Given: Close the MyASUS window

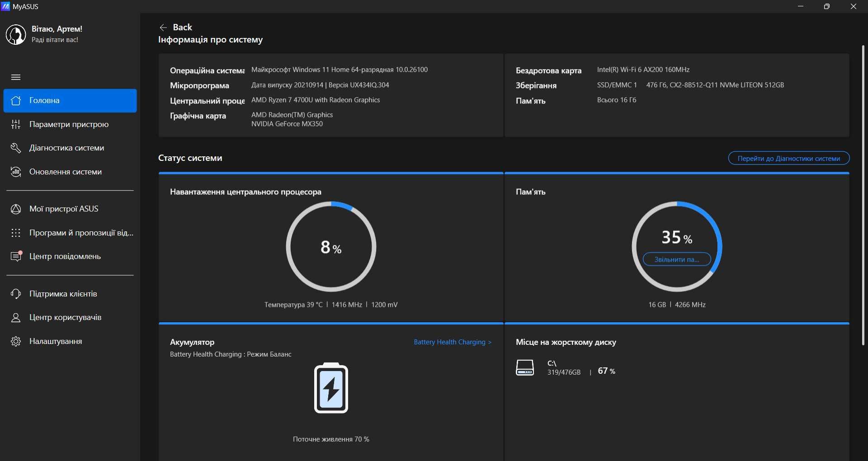Looking at the screenshot, I should 854,6.
